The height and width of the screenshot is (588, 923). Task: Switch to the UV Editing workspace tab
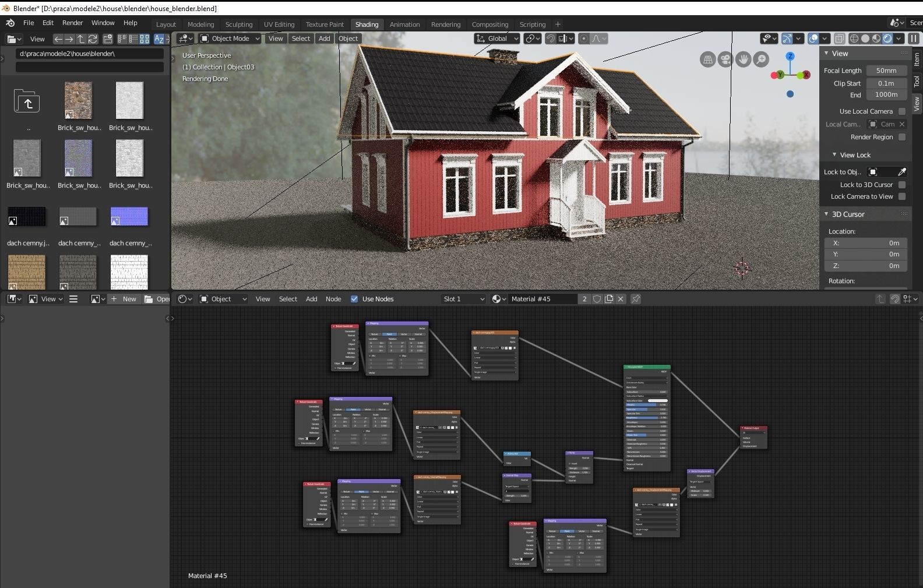[x=279, y=24]
